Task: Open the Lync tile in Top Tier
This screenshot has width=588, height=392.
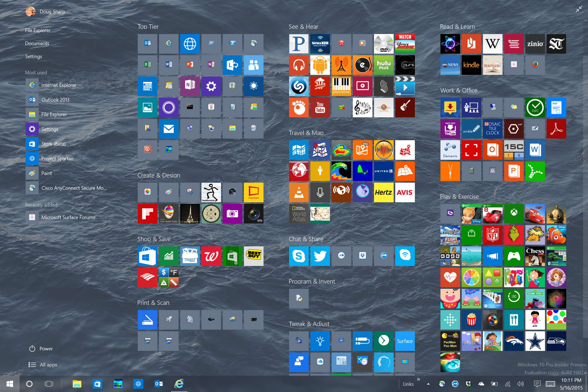Action: [232, 65]
